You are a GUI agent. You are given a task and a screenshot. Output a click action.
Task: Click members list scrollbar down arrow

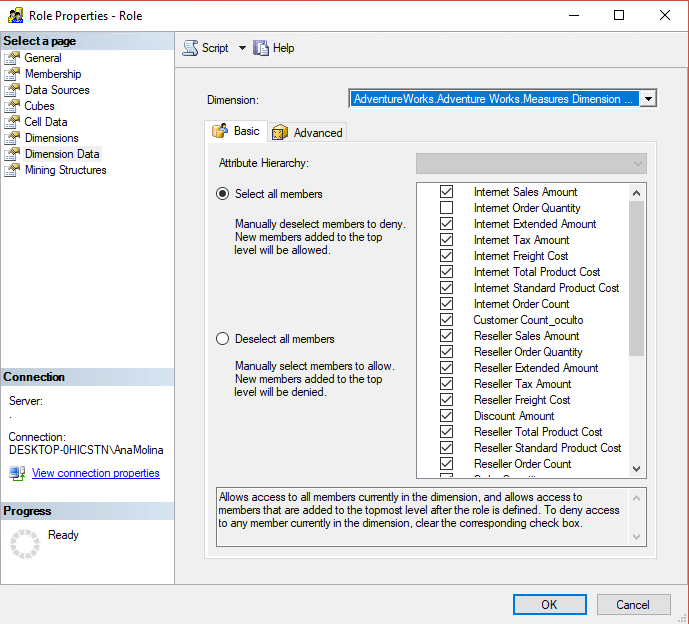pyautogui.click(x=636, y=469)
